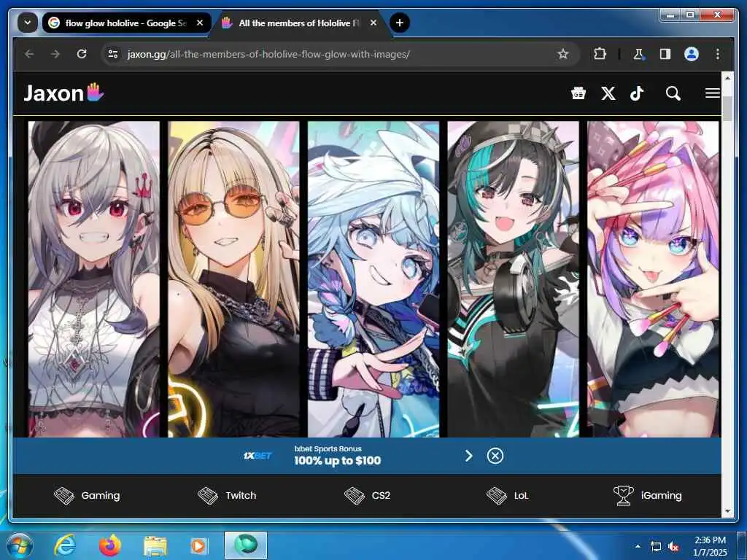
Task: Open site search magnifier icon
Action: coord(673,93)
